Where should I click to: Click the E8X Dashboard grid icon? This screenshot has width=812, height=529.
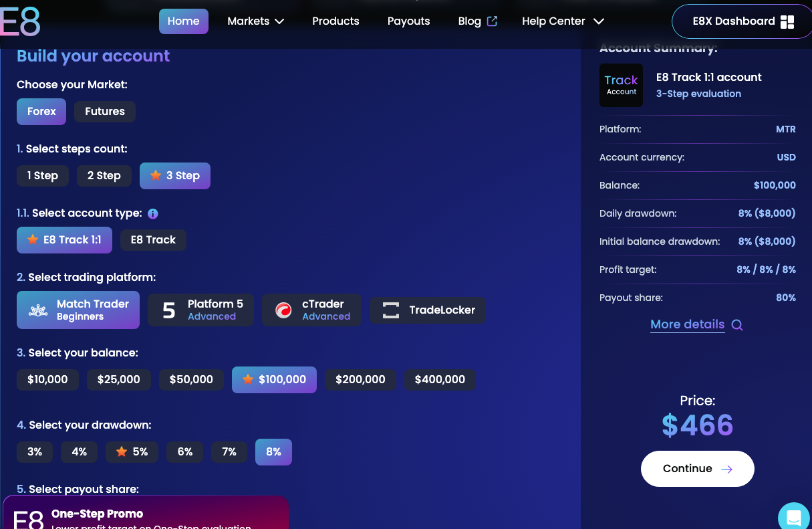point(787,21)
